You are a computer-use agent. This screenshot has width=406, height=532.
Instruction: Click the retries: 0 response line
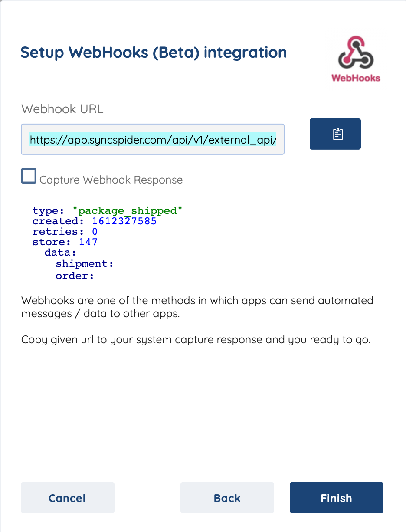[x=65, y=232]
